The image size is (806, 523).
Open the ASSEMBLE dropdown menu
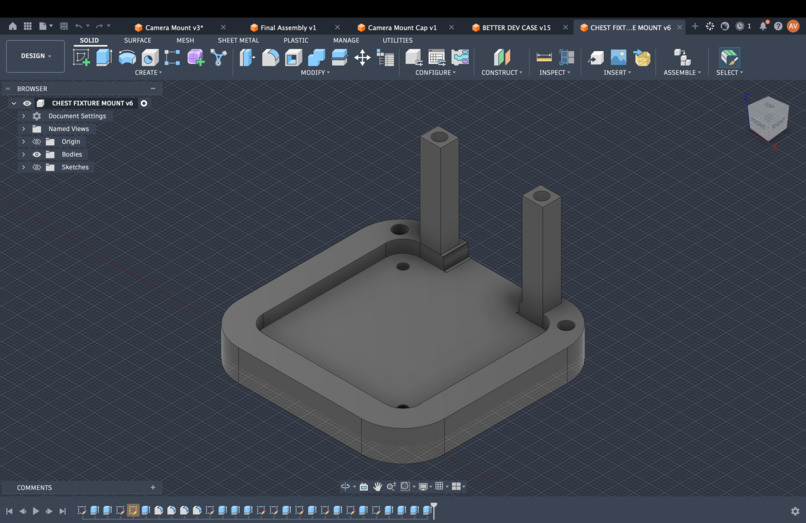[682, 73]
